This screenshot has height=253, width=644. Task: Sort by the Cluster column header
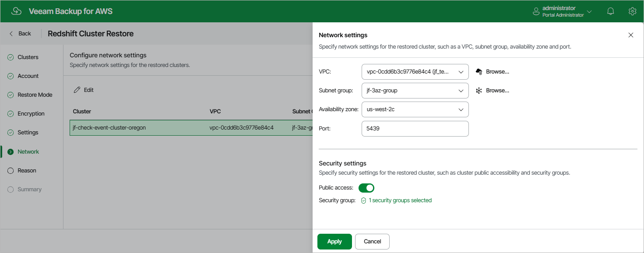click(82, 112)
